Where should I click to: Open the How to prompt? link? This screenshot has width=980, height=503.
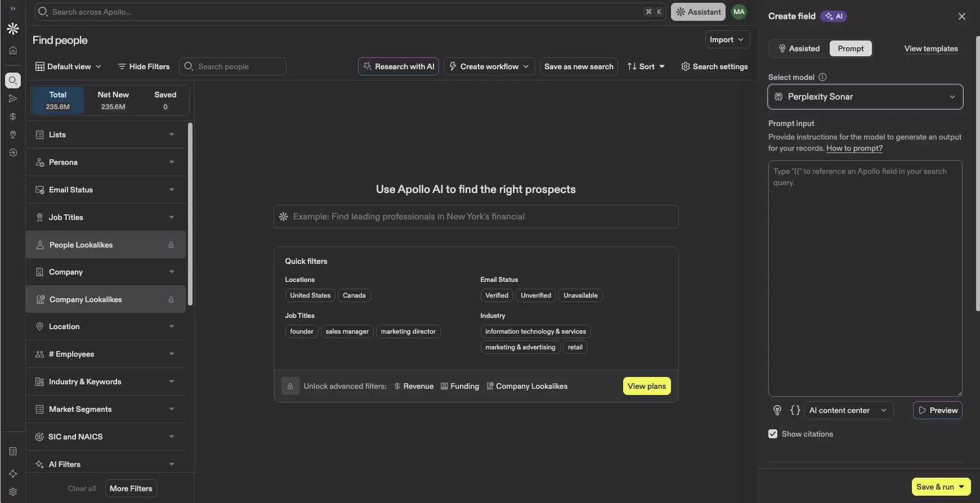point(854,149)
